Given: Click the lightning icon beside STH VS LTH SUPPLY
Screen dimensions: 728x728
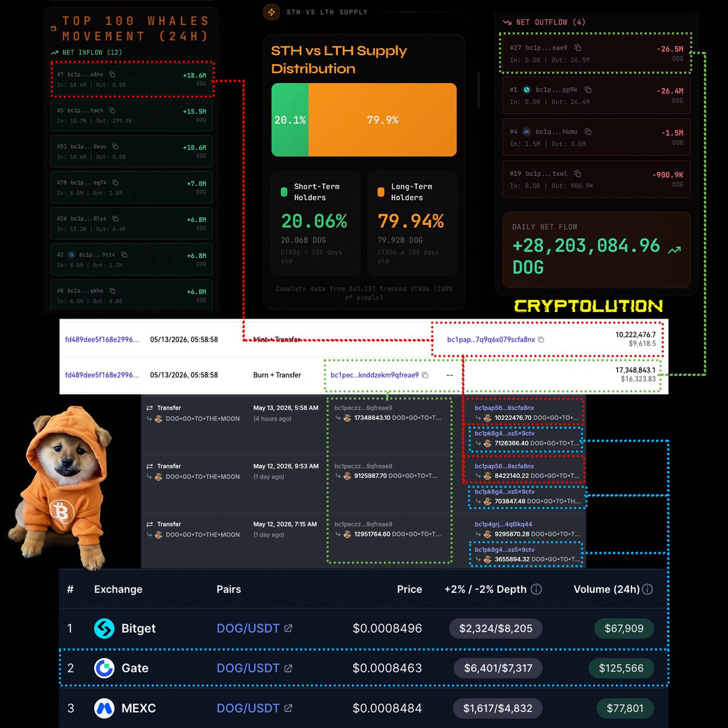Looking at the screenshot, I should [271, 12].
